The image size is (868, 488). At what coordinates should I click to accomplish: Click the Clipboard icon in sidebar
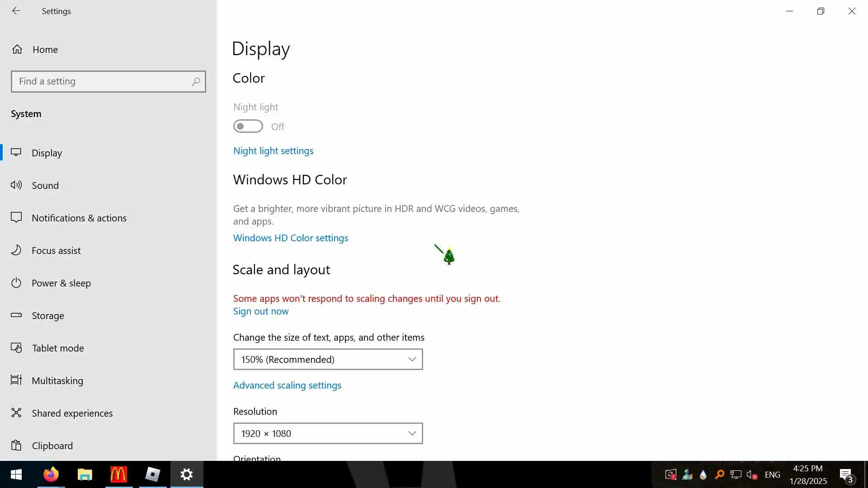[x=16, y=446]
